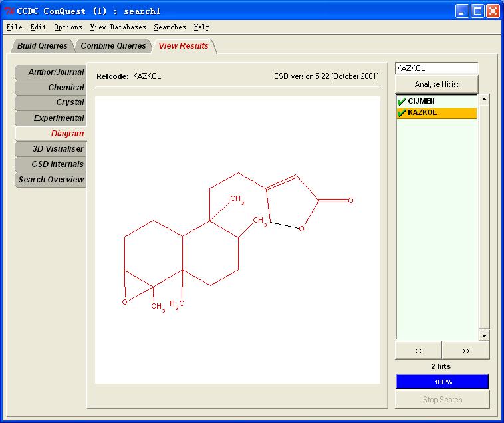504x423 pixels.
Task: Open the Edit menu
Action: coord(39,27)
